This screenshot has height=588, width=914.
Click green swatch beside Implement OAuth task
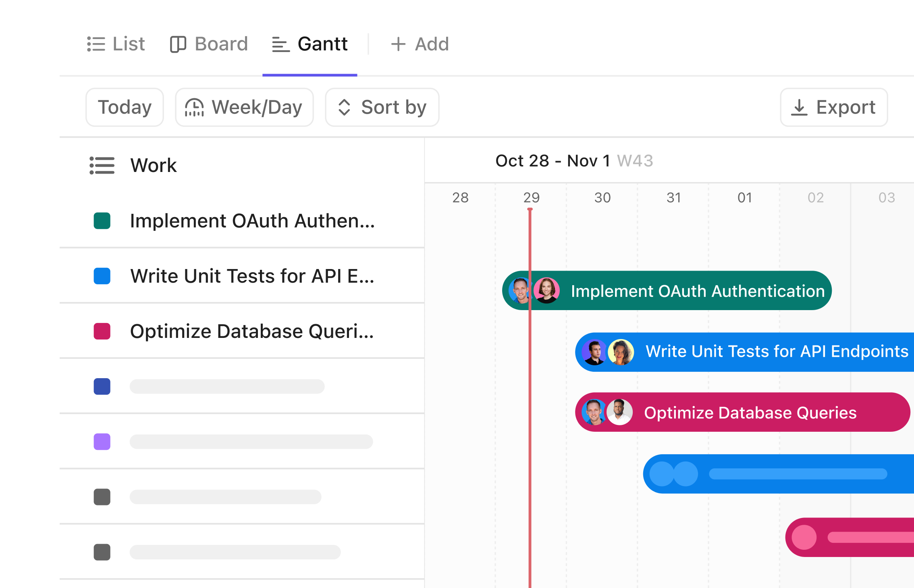102,221
